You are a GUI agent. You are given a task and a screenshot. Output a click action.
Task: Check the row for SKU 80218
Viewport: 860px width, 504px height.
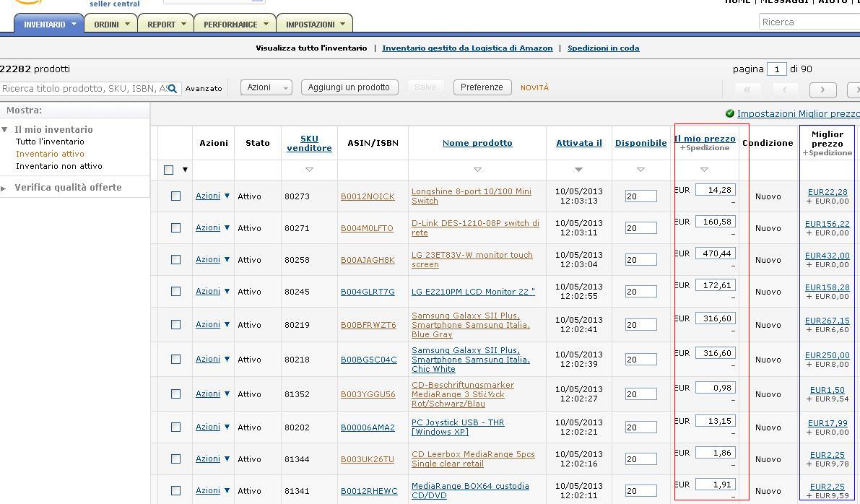(175, 359)
